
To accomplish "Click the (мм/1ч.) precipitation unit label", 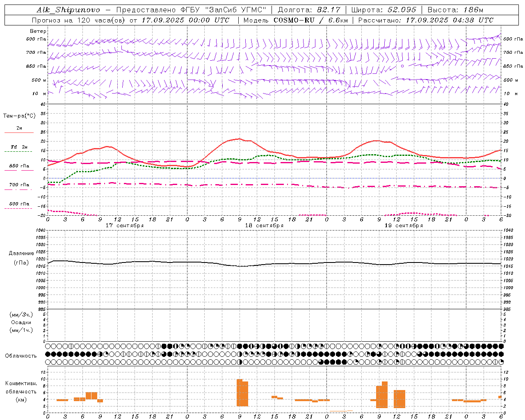I will point(21,330).
